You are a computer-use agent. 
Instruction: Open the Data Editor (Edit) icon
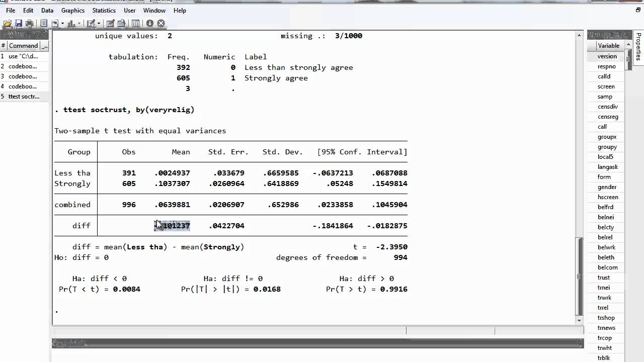pyautogui.click(x=111, y=23)
